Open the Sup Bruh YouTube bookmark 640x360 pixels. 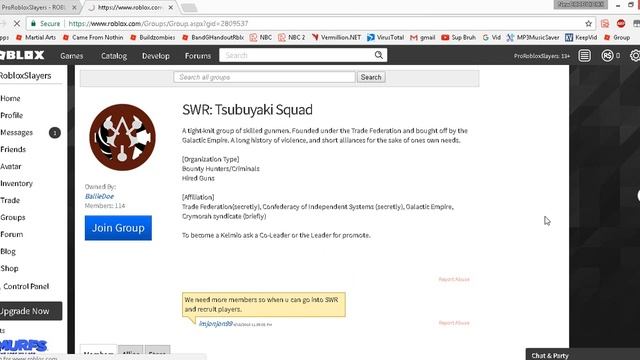458,37
